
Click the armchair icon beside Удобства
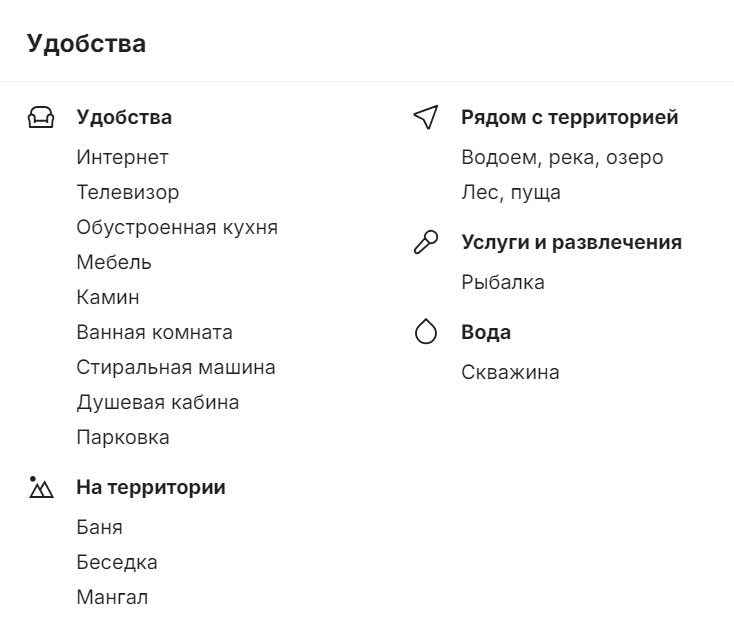41,117
